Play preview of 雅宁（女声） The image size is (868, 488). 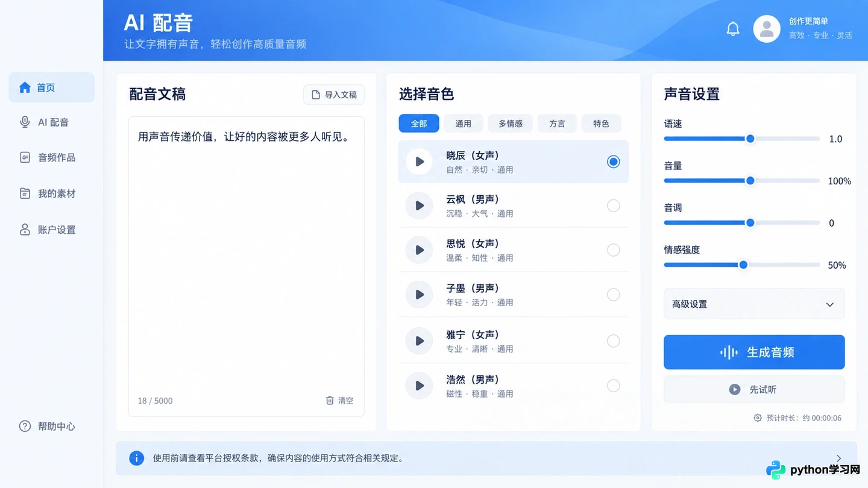419,341
